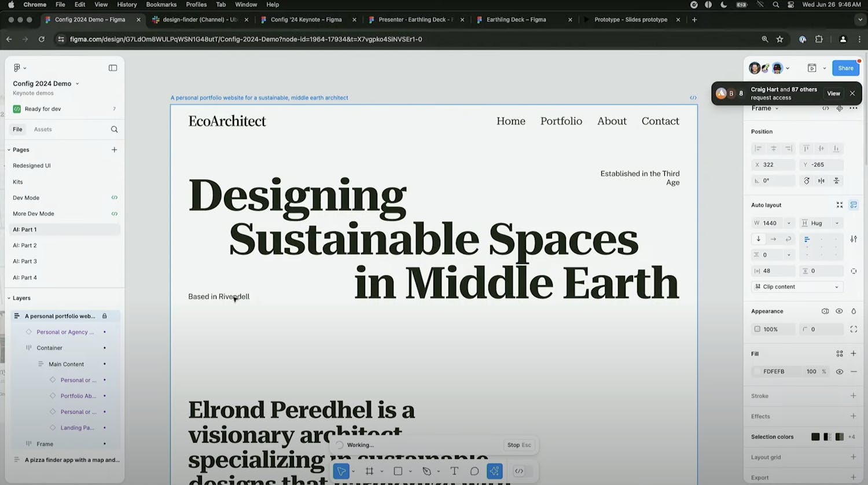Click the AI sparkle actions tool
The height and width of the screenshot is (485, 868).
point(495,471)
